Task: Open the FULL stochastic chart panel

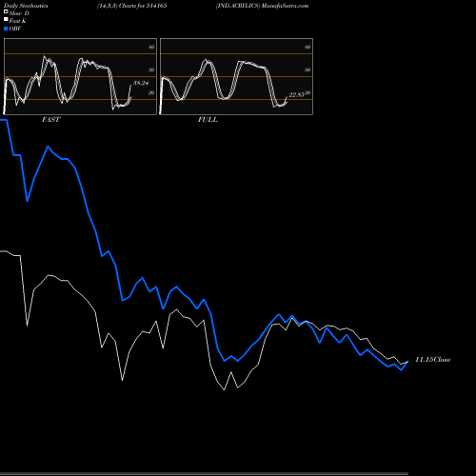Action: (236, 76)
